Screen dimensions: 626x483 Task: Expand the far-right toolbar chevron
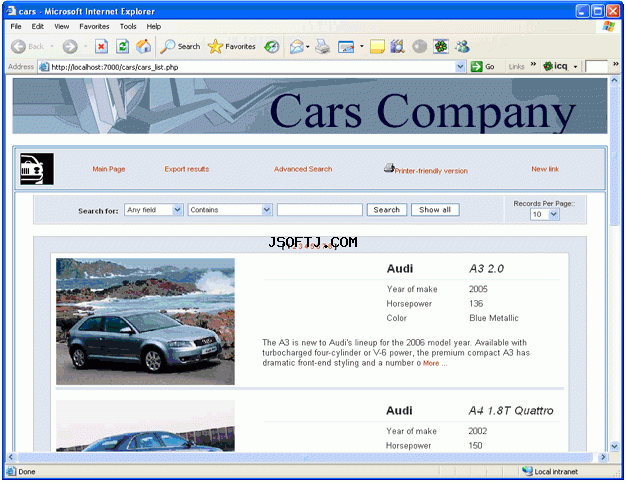click(616, 64)
